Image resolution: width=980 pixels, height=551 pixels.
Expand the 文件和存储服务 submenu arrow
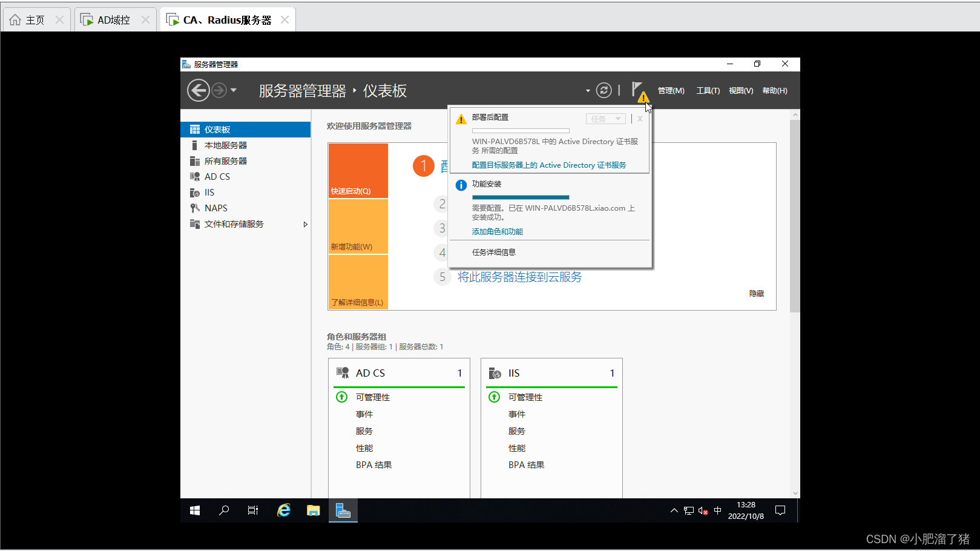[x=306, y=224]
